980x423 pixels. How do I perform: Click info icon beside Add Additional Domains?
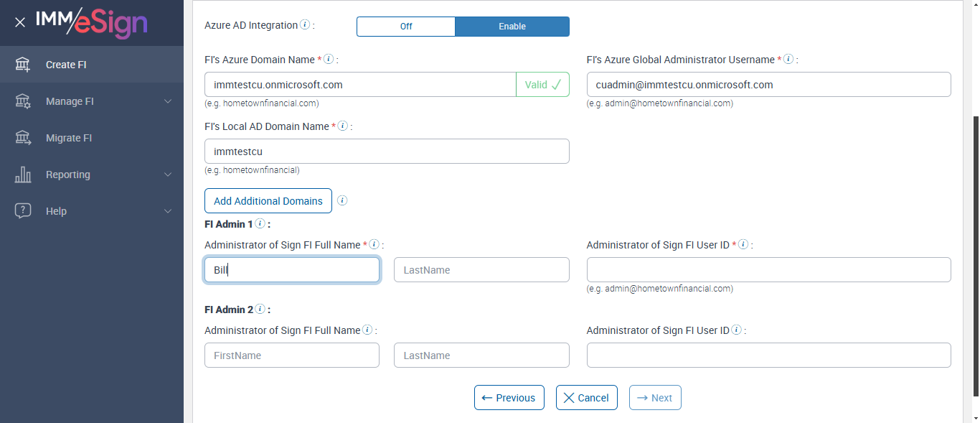pyautogui.click(x=342, y=200)
